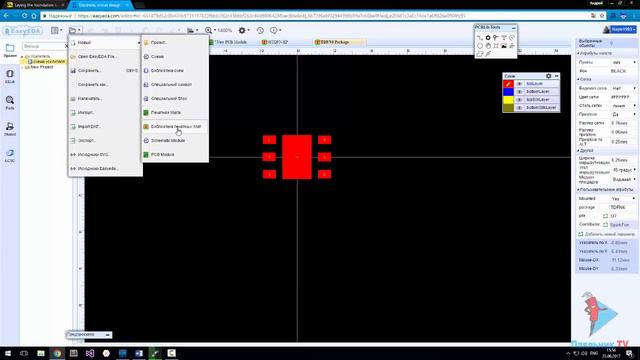This screenshot has height=360, width=640.
Task: Select the Arc tool in PCBLib Tools
Action: [512, 38]
